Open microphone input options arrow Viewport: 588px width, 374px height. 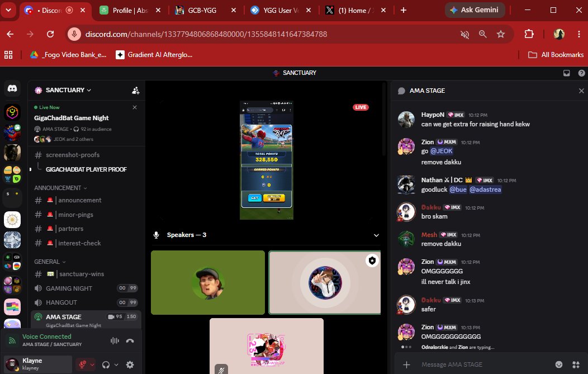(x=92, y=364)
